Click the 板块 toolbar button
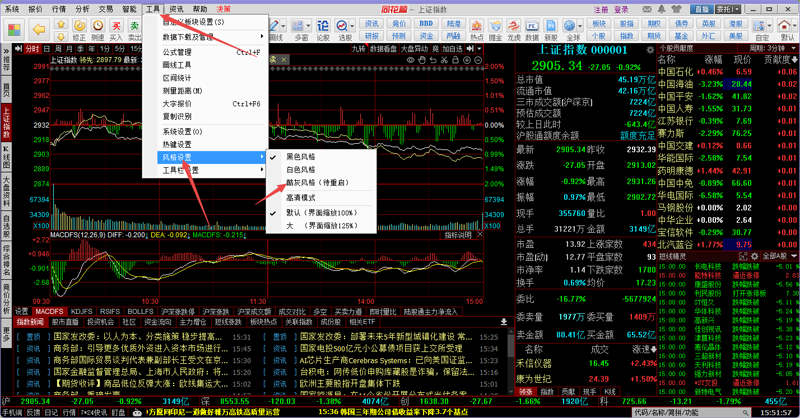 [x=599, y=23]
